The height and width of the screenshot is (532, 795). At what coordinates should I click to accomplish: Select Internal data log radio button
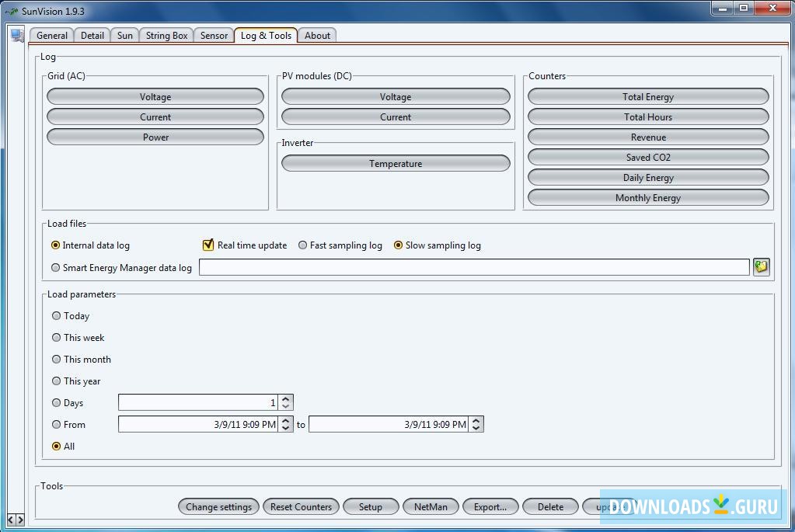coord(56,245)
